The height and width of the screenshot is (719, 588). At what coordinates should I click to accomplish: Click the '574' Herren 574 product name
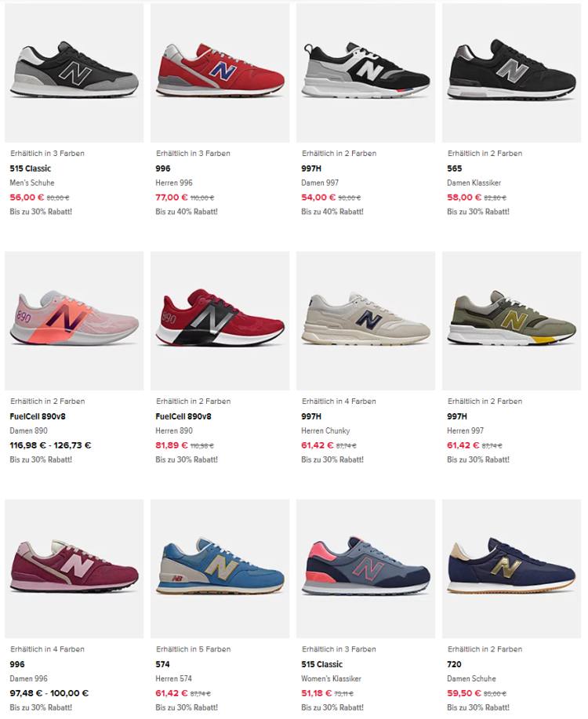[x=162, y=664]
